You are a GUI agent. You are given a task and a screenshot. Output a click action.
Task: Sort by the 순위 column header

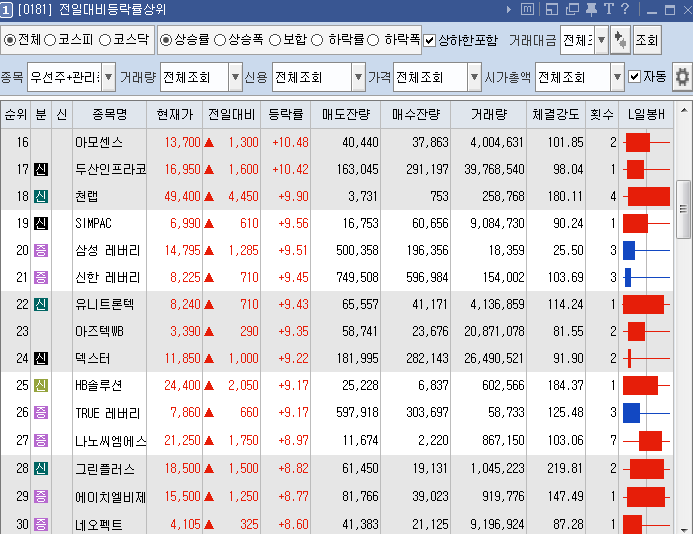coord(15,115)
